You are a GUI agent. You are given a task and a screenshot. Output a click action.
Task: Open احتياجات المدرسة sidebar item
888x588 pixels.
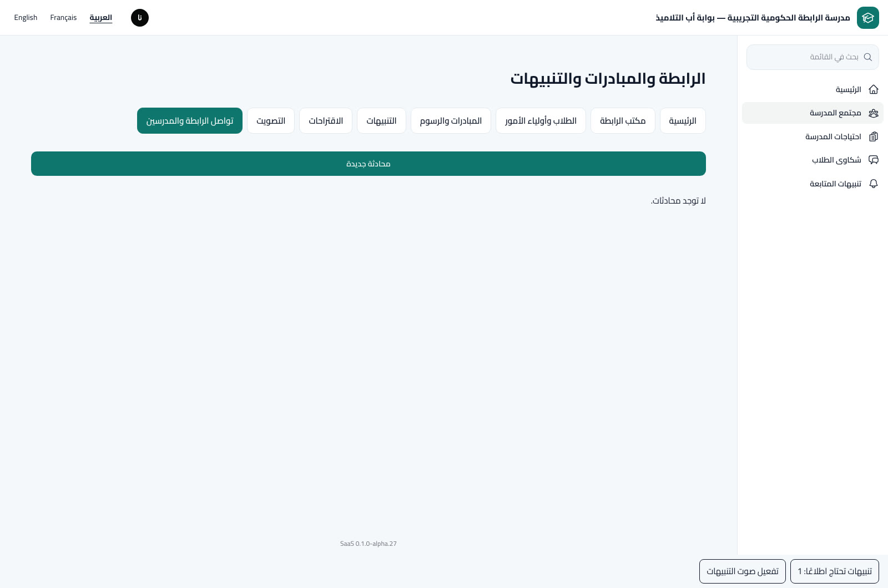coord(813,136)
